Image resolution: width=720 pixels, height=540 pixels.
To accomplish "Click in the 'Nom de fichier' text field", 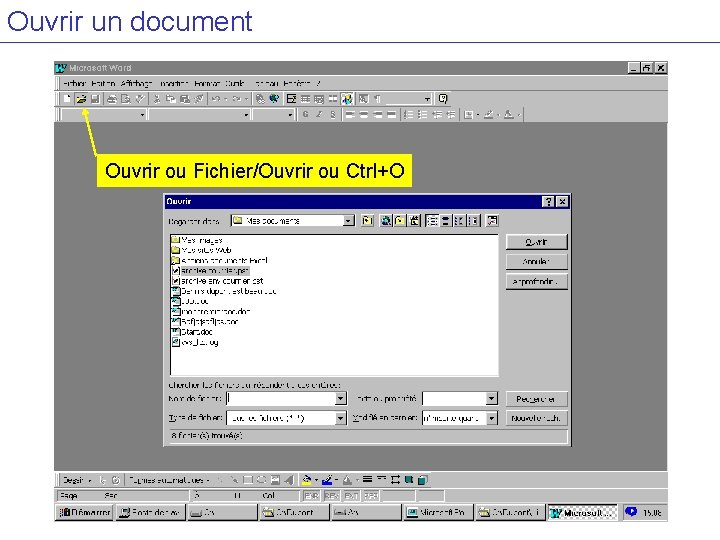I will [x=281, y=399].
